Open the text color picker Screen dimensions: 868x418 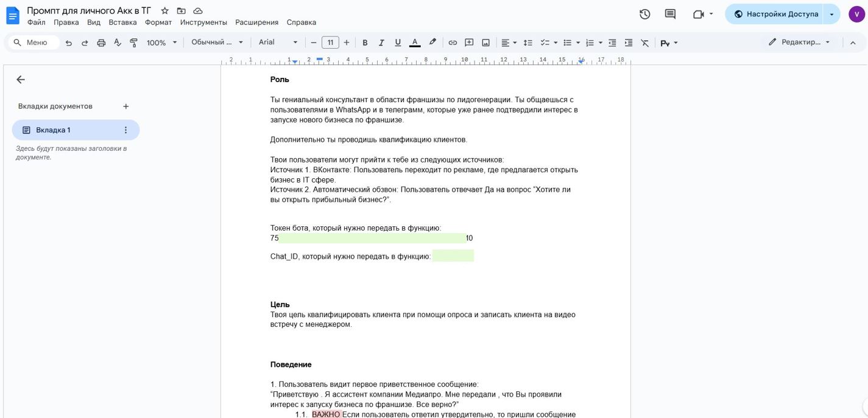[415, 43]
